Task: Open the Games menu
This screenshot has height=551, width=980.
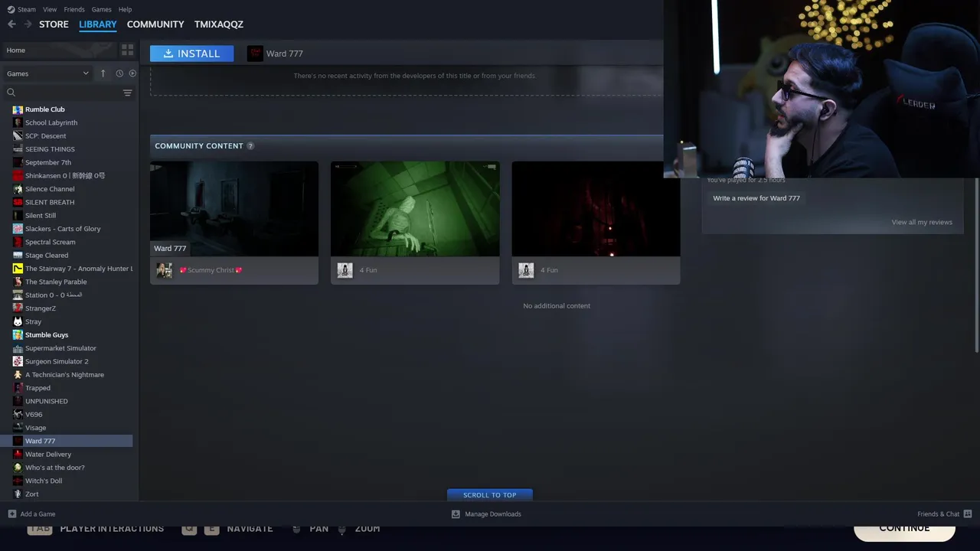Action: pos(101,9)
